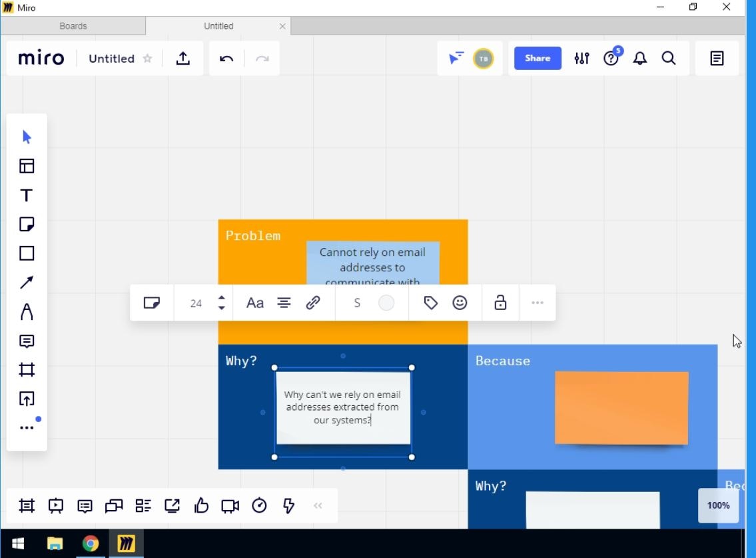Screen dimensions: 756x558
Task: Open board settings sliders icon
Action: pos(582,59)
